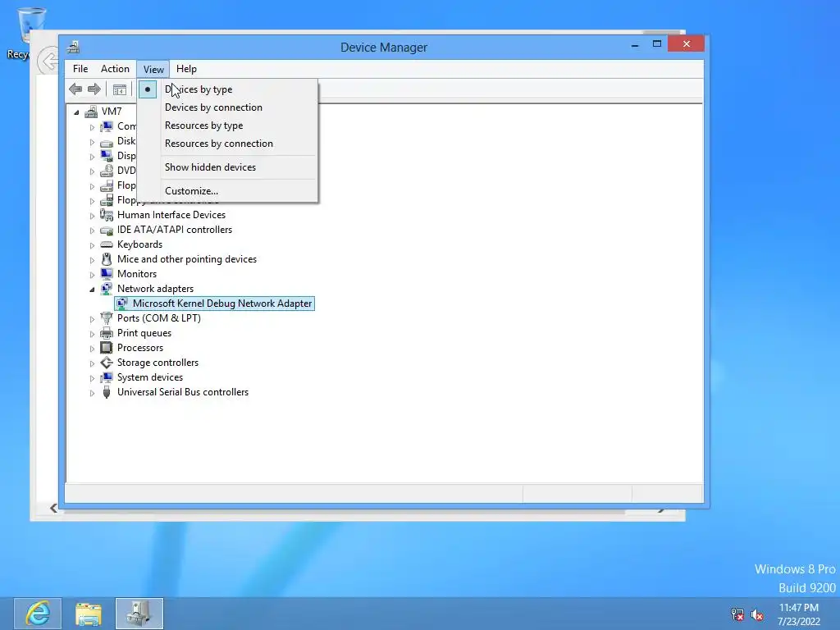Select the VM7 root label
Viewport: 840px width, 630px height.
click(112, 112)
